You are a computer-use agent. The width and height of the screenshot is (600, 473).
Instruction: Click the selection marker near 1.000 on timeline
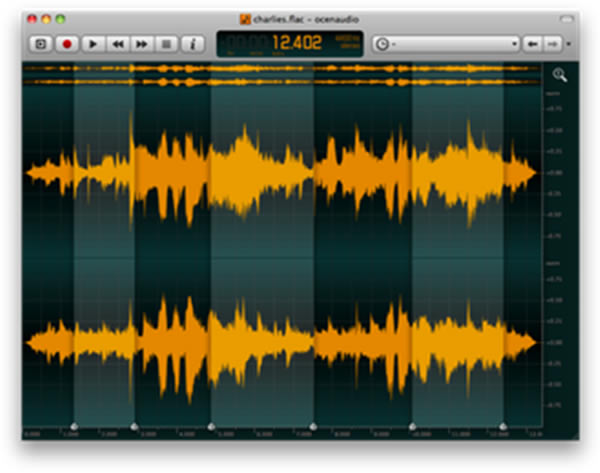click(73, 427)
